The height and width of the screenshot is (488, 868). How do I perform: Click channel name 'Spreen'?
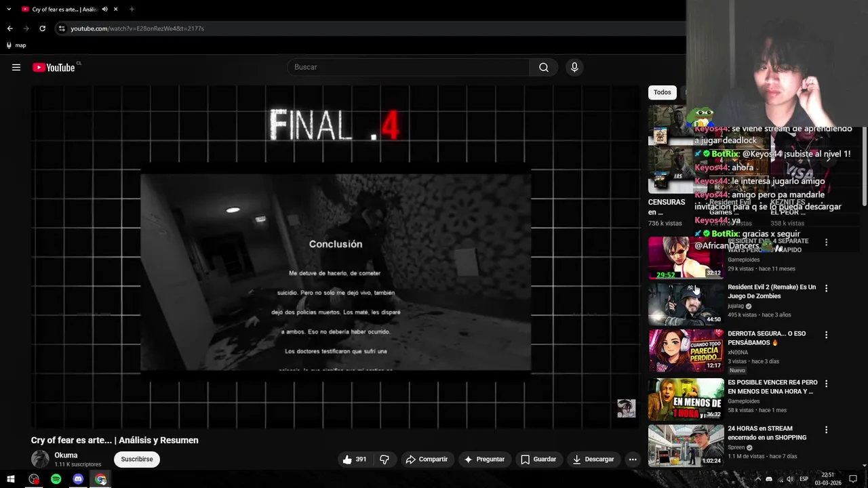pos(736,447)
